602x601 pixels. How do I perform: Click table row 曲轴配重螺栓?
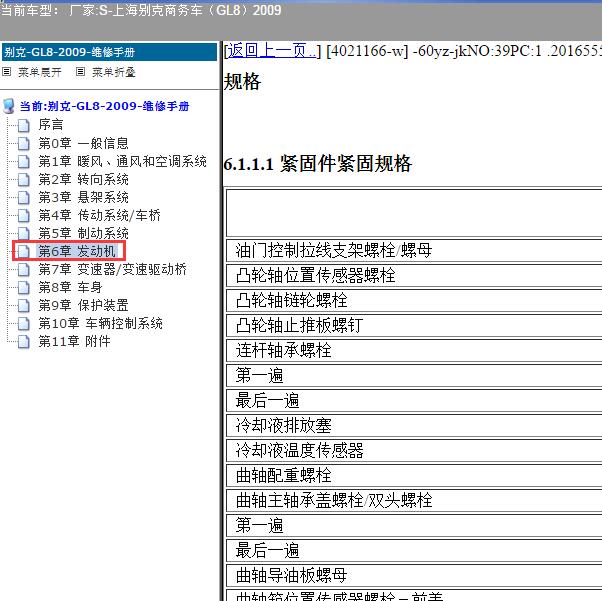tap(414, 476)
